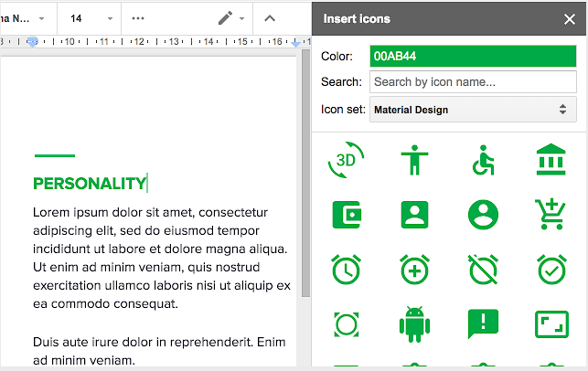
Task: Click the green 00AB44 color field
Action: [473, 57]
